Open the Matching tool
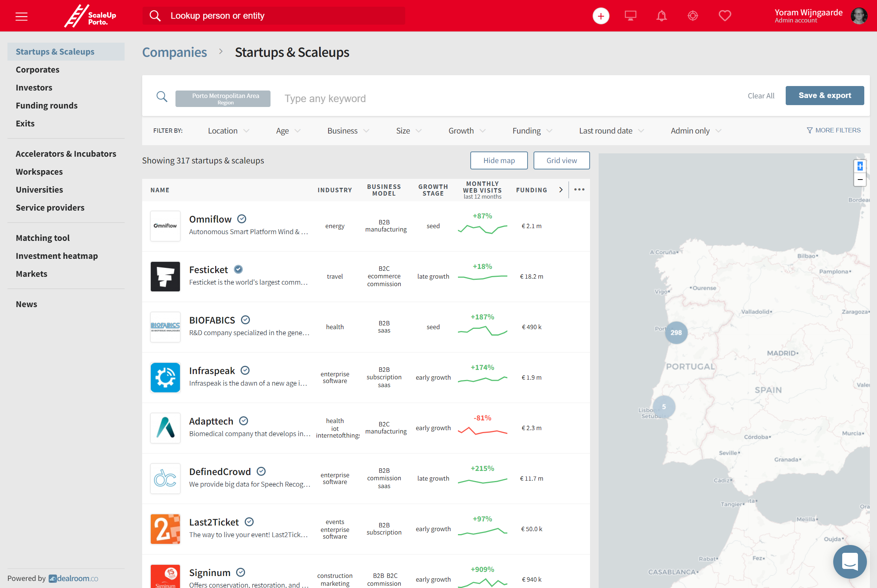The height and width of the screenshot is (588, 877). point(43,238)
